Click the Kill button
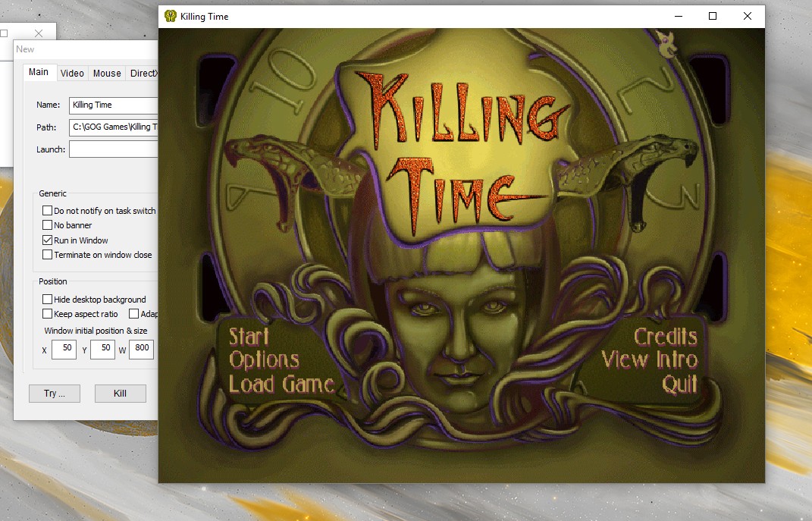This screenshot has width=812, height=521. [x=120, y=394]
